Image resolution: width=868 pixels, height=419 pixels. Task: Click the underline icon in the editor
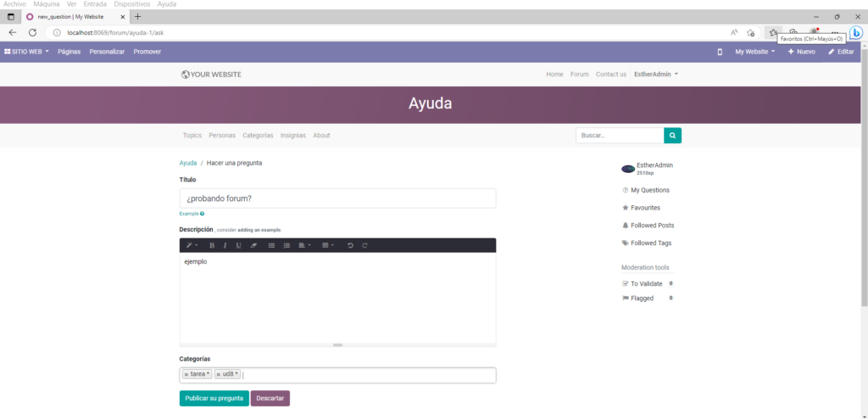tap(238, 245)
